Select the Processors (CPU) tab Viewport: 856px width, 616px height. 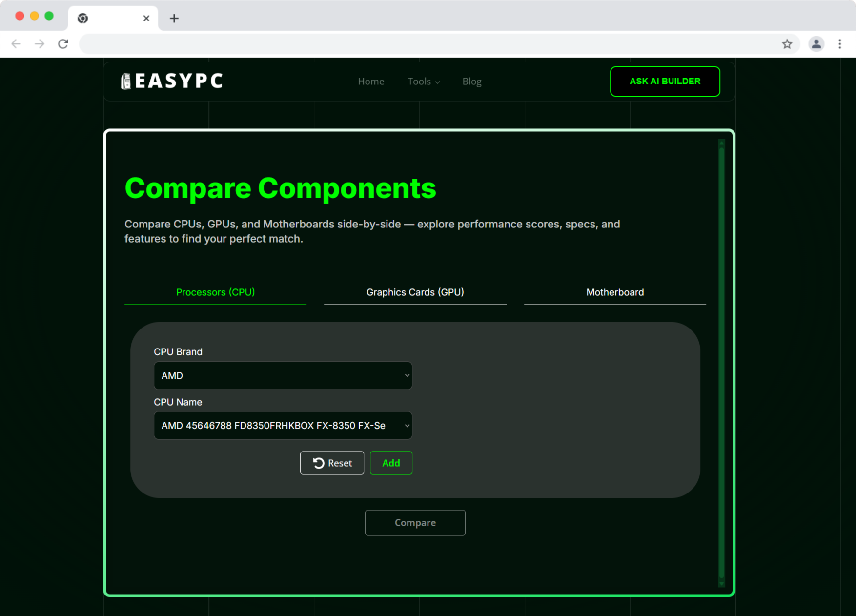tap(215, 292)
